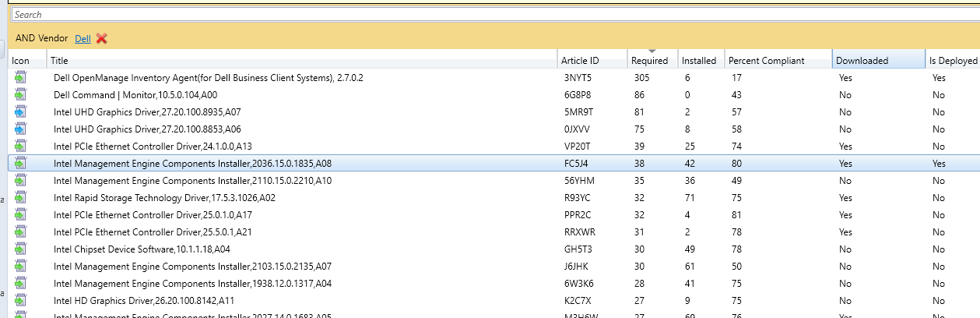Screen dimensions: 980x318
Task: Click article ID 3NYT5
Action: click(x=578, y=78)
